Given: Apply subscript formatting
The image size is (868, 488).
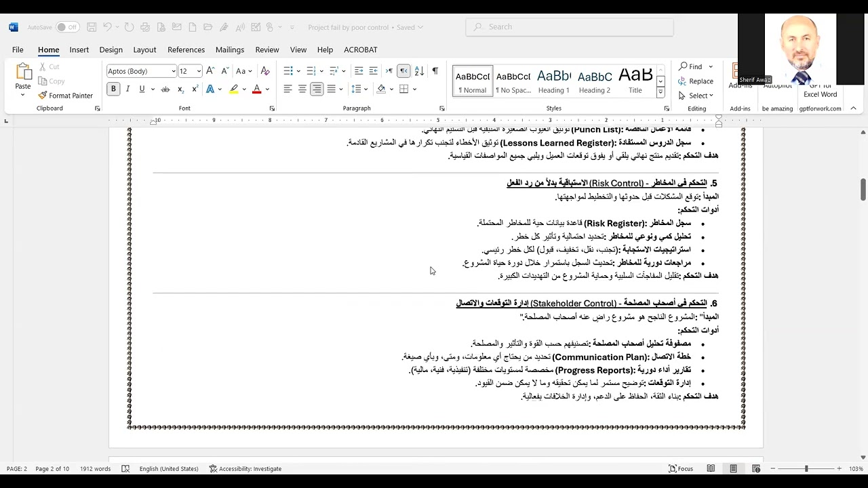Looking at the screenshot, I should click(180, 89).
